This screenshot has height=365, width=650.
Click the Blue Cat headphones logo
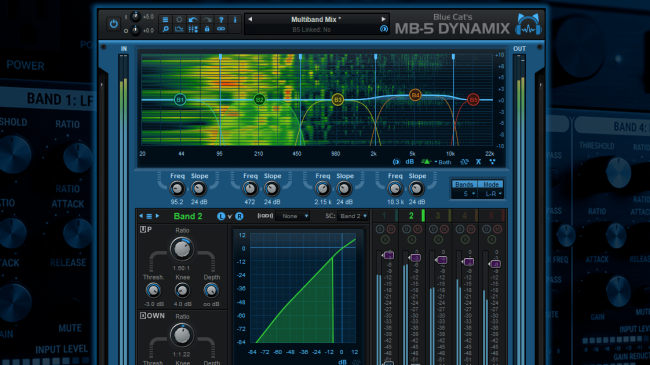point(528,24)
